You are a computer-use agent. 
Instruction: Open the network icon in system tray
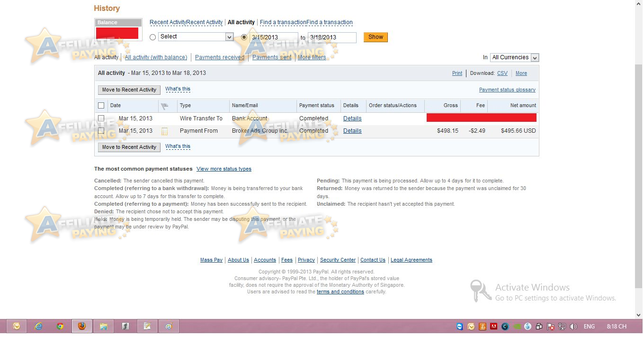(x=562, y=327)
